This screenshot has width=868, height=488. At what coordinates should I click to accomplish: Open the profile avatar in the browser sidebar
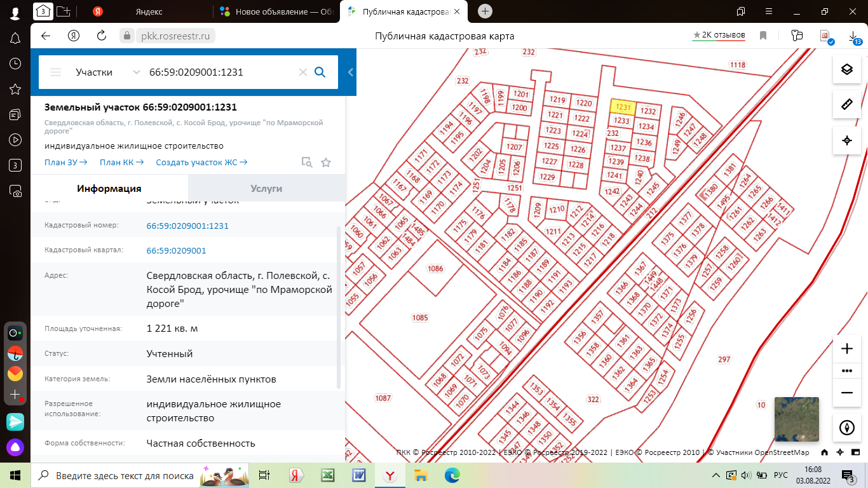tap(15, 13)
